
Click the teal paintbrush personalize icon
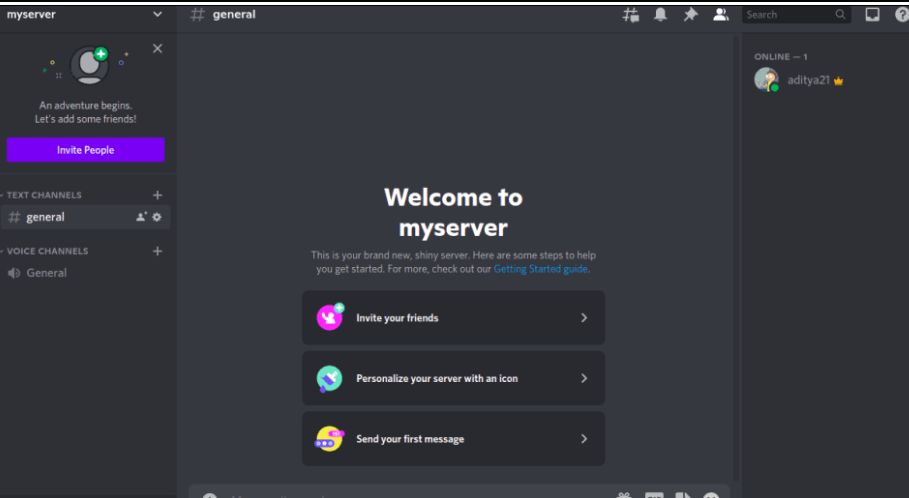329,379
